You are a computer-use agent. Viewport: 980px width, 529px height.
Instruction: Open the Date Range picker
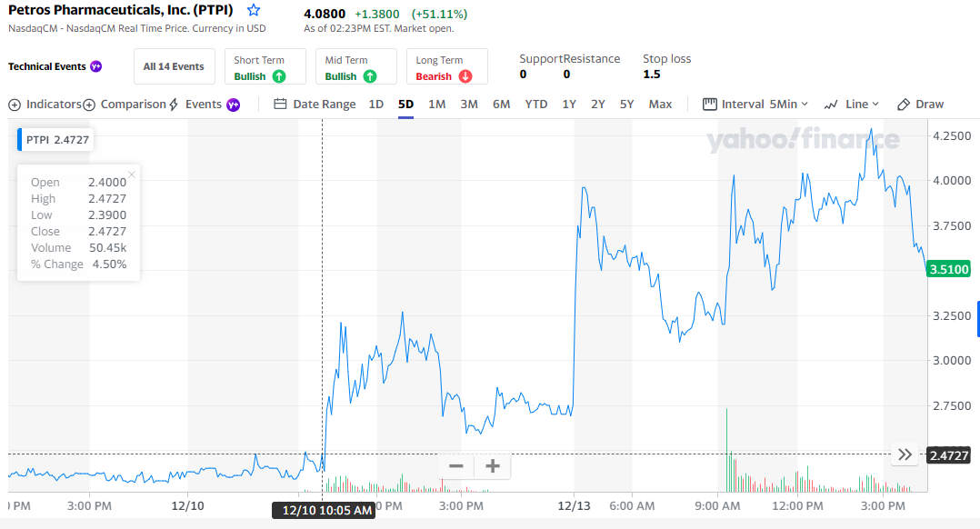315,105
